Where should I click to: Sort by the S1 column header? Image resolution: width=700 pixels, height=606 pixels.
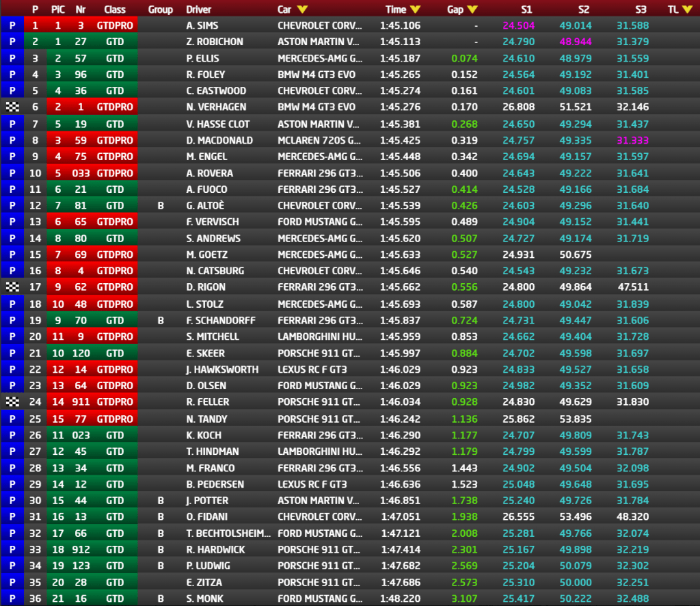tap(526, 10)
